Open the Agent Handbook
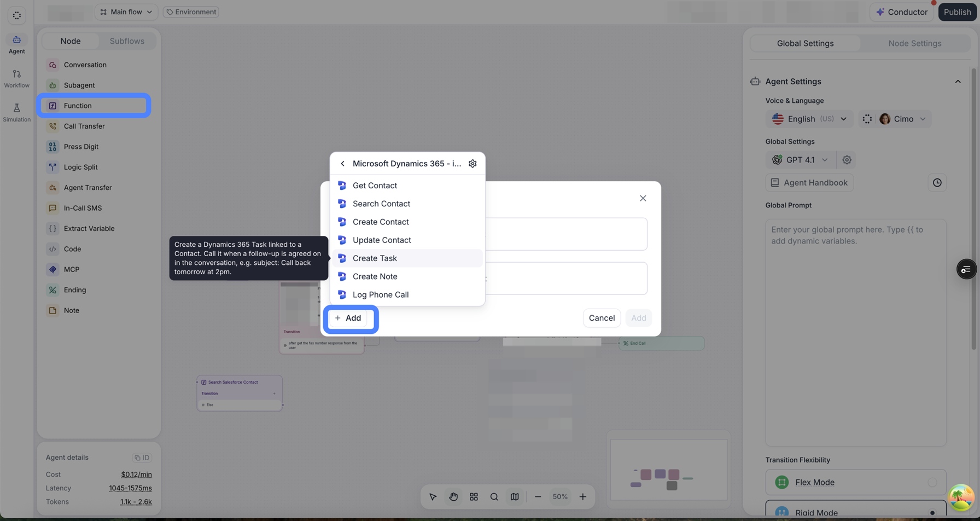980x521 pixels. (x=809, y=183)
